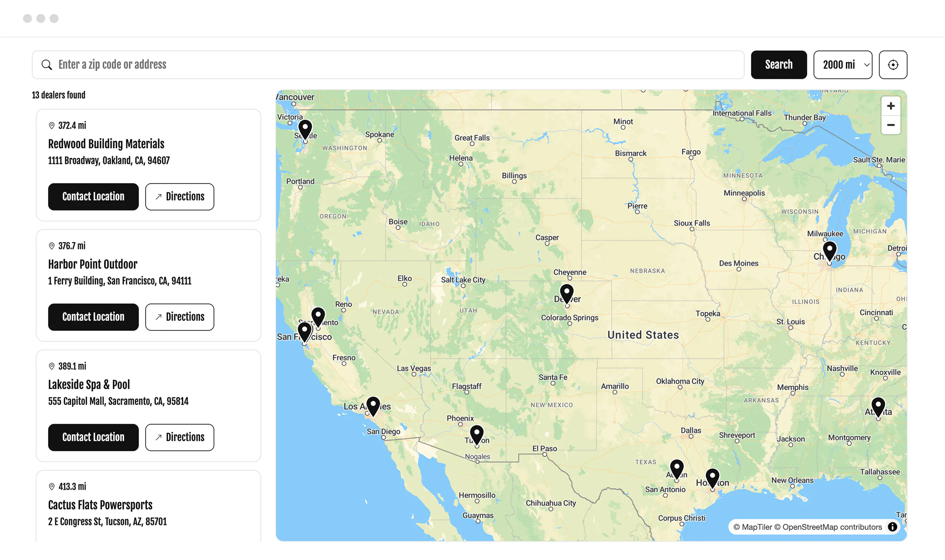Click the Redwood Building Materials title
945x560 pixels.
[106, 144]
